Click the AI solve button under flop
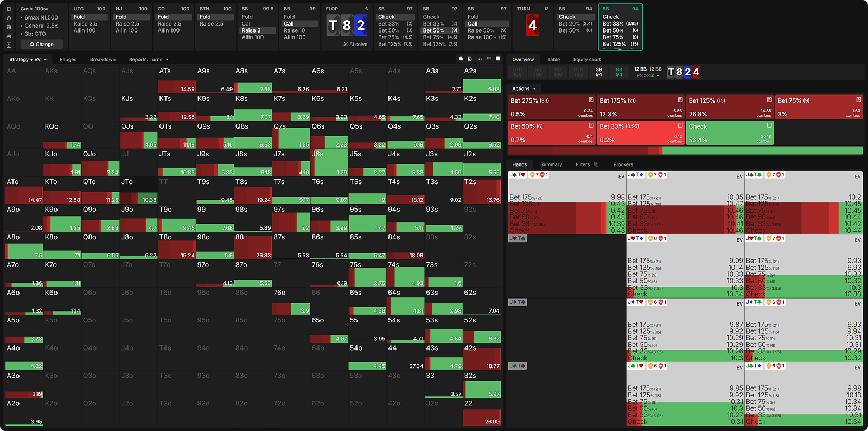 tap(355, 45)
